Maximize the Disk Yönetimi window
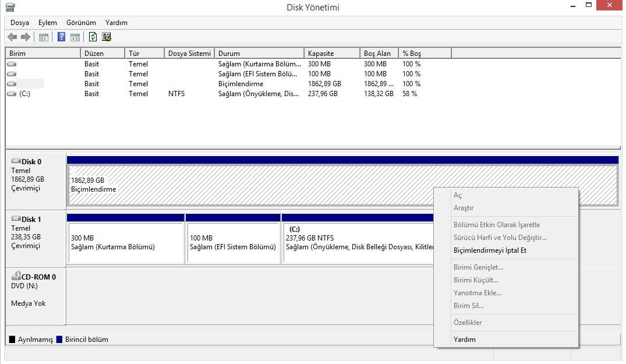Screen dimensions: 626x364 coord(589,5)
